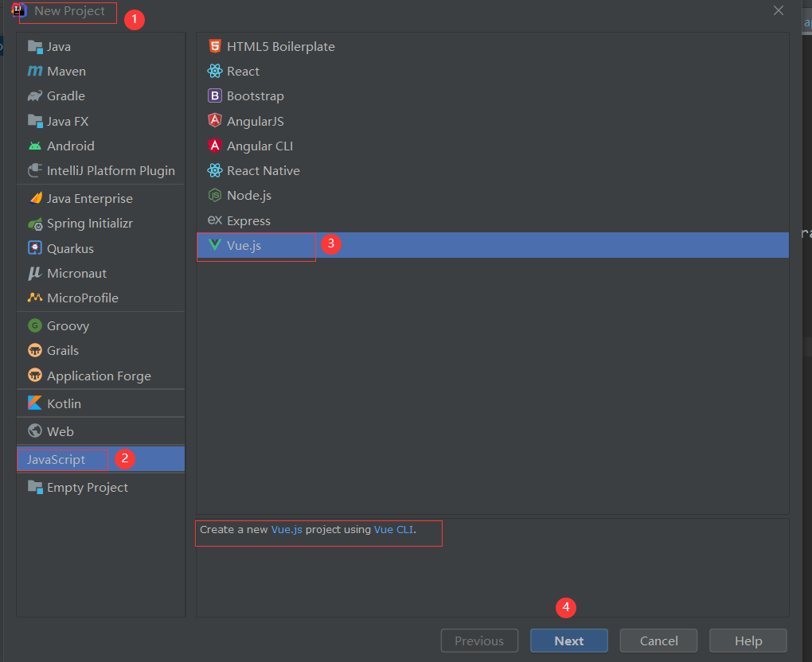The width and height of the screenshot is (812, 662).
Task: Select the Gradle project type
Action: pyautogui.click(x=100, y=95)
